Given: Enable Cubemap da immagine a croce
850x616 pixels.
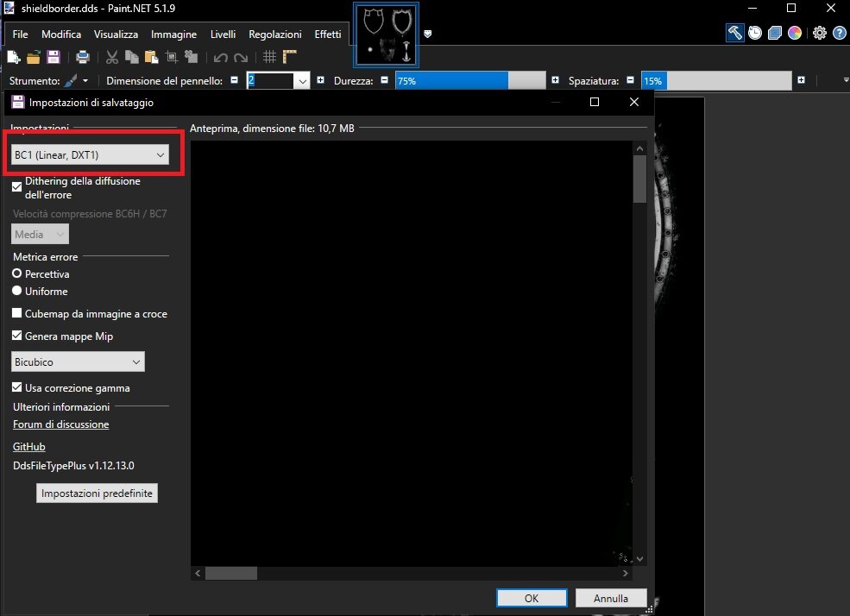Looking at the screenshot, I should [x=16, y=313].
